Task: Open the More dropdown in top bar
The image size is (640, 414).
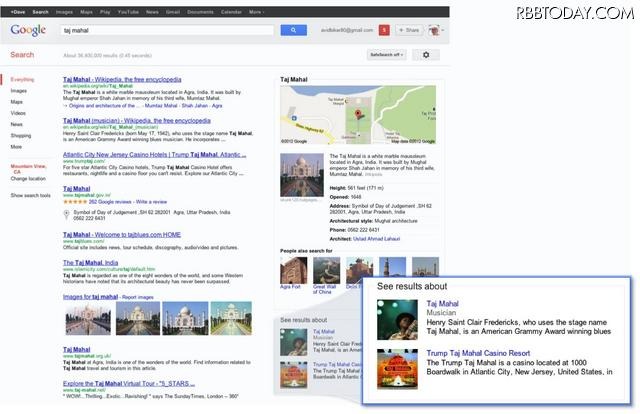Action: point(256,12)
